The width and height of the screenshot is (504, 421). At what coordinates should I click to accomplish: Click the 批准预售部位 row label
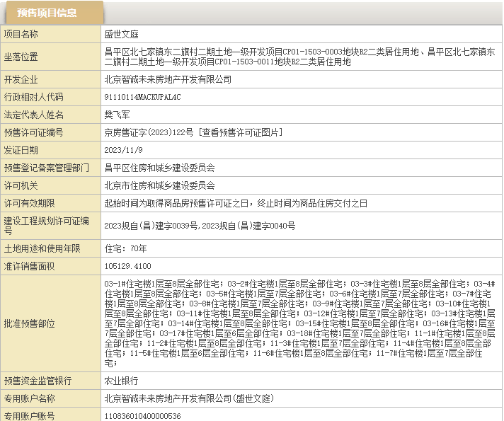coord(29,323)
